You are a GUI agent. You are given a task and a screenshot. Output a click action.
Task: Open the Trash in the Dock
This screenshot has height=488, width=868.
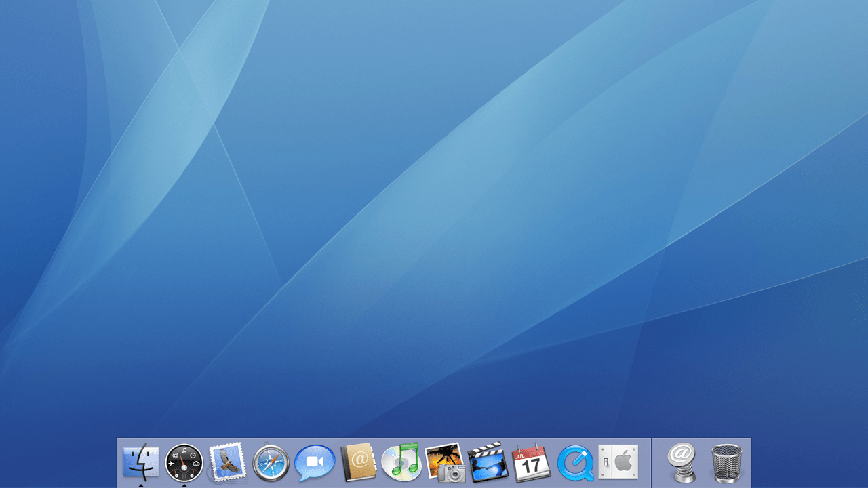[726, 463]
